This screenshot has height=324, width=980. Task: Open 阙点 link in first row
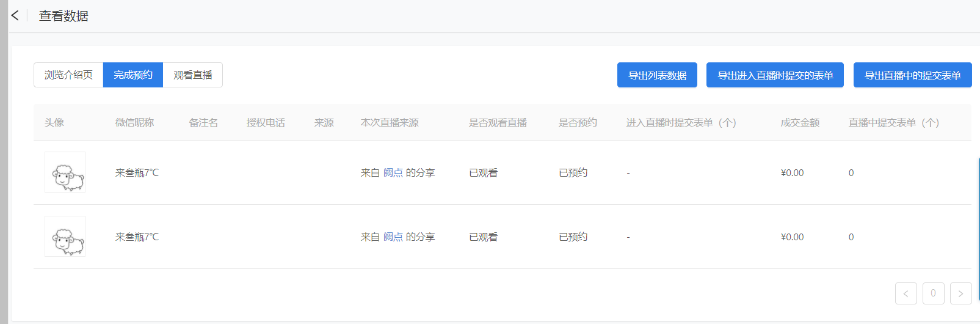[x=393, y=173]
